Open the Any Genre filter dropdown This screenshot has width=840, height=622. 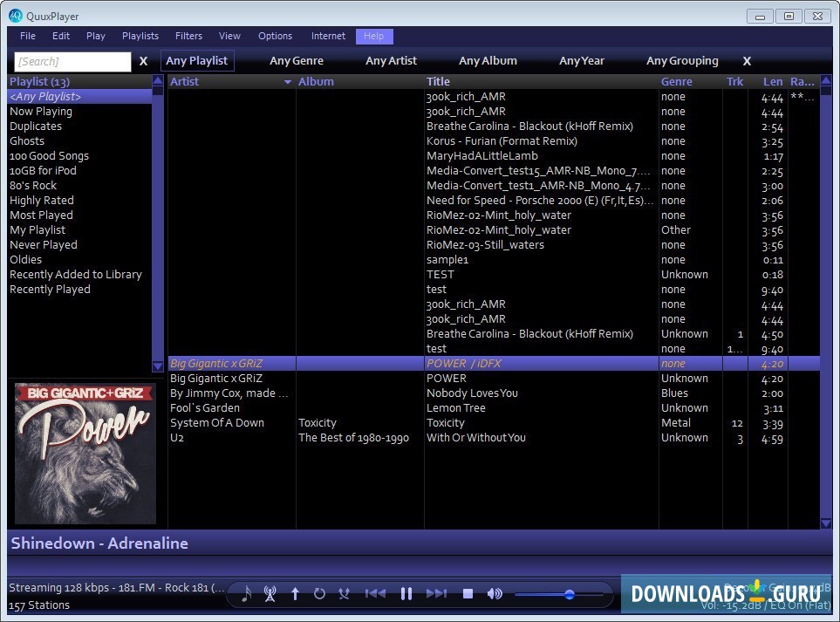click(x=297, y=61)
